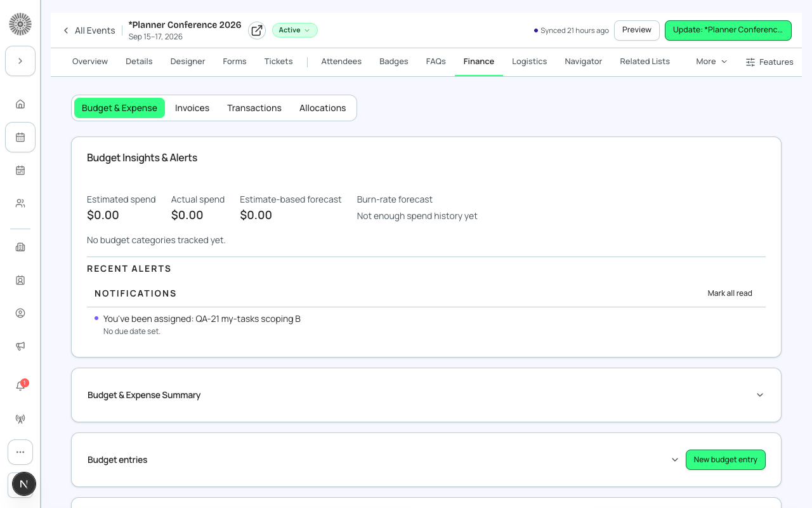Image resolution: width=812 pixels, height=508 pixels.
Task: Open the people group icon in sidebar
Action: pyautogui.click(x=20, y=203)
